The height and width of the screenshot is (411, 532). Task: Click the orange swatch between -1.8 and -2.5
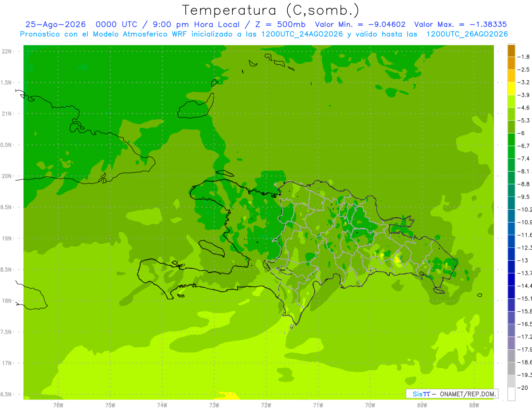(x=512, y=63)
